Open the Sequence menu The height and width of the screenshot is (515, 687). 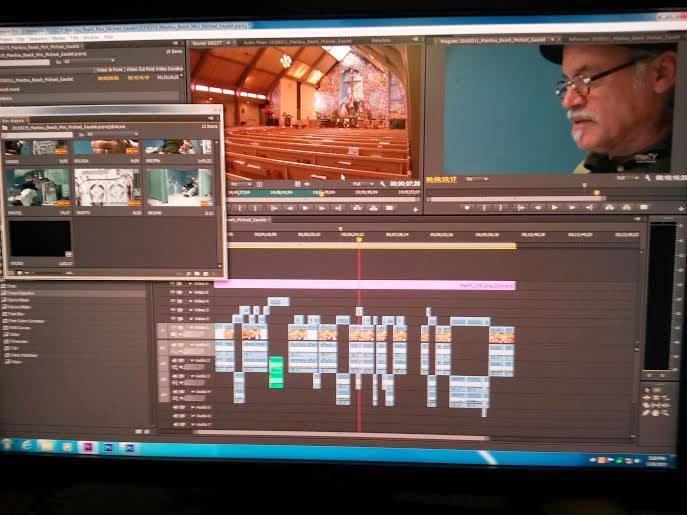click(38, 39)
